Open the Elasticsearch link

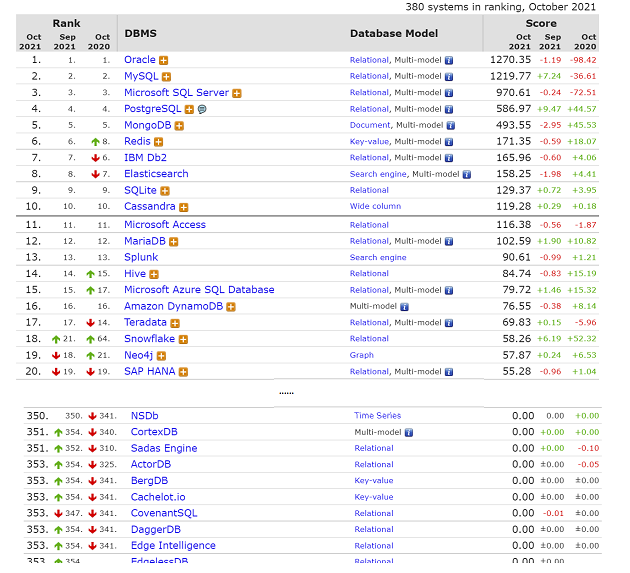point(156,174)
